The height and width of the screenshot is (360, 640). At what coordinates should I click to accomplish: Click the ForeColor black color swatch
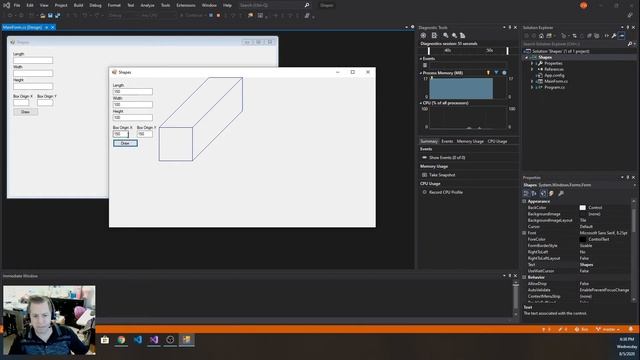click(583, 239)
